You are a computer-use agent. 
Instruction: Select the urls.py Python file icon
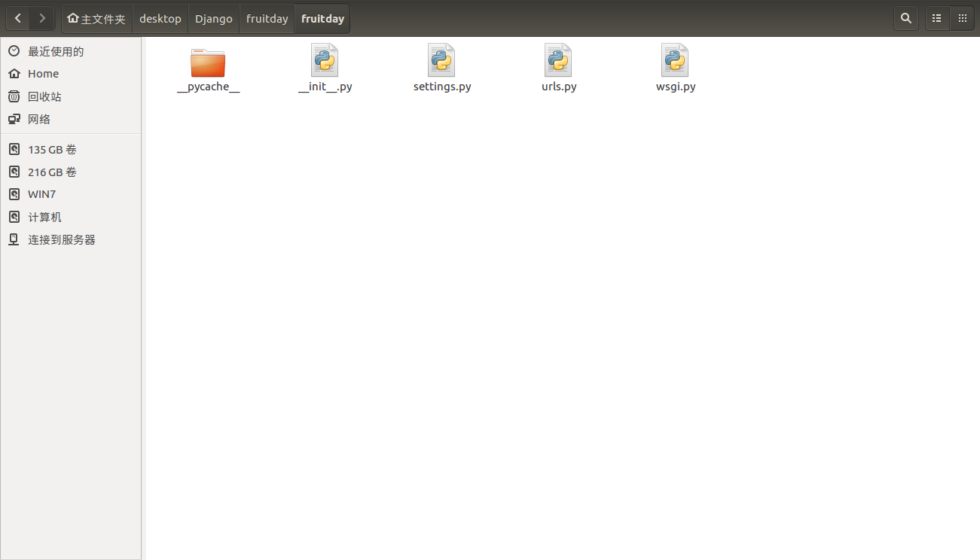(558, 60)
